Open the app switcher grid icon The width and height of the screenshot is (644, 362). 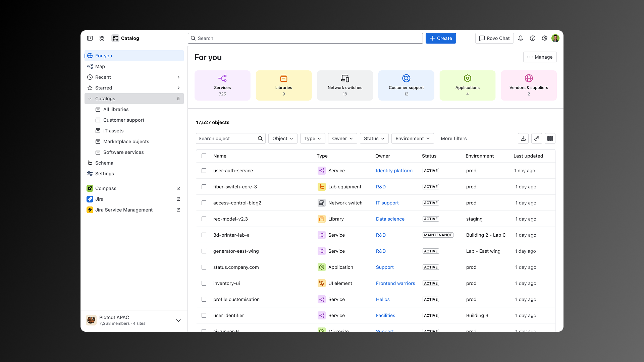[x=102, y=38]
